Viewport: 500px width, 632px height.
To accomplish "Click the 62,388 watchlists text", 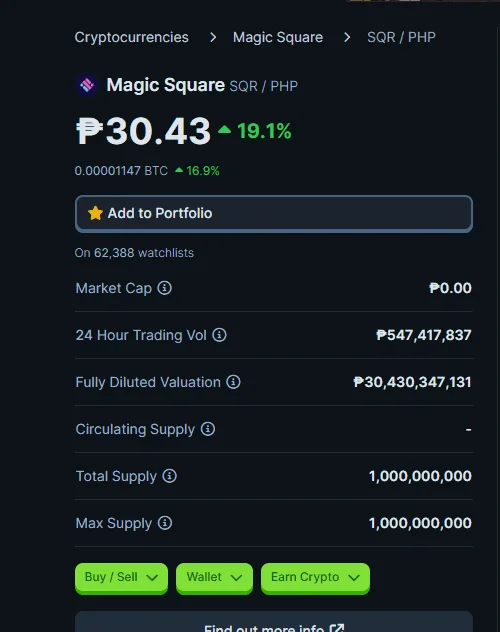I will pyautogui.click(x=134, y=253).
